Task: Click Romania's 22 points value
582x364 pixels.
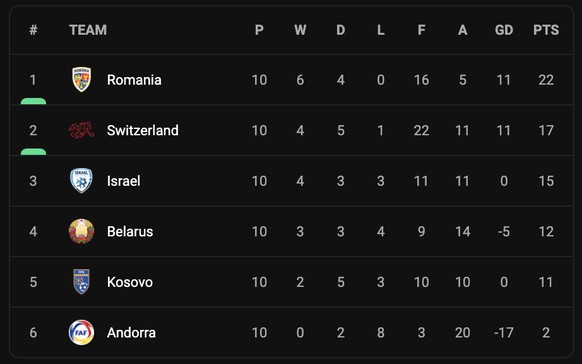Action: click(x=546, y=80)
